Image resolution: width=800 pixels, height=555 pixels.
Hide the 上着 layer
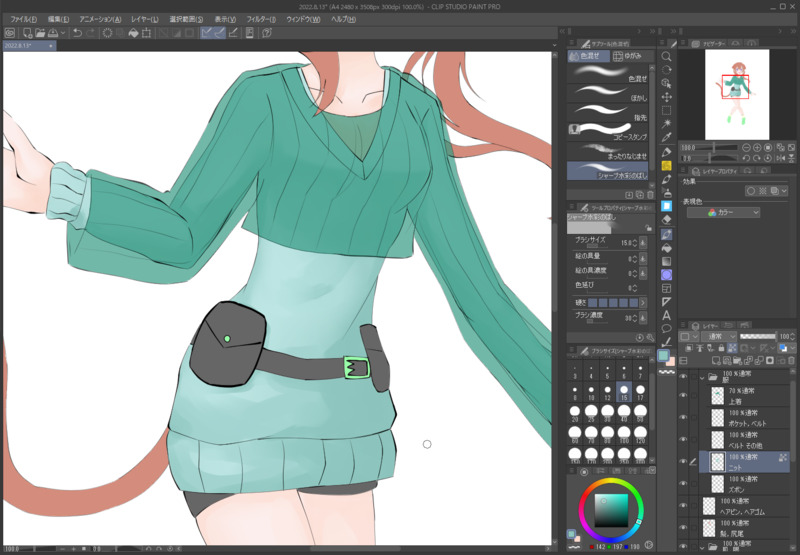point(684,395)
